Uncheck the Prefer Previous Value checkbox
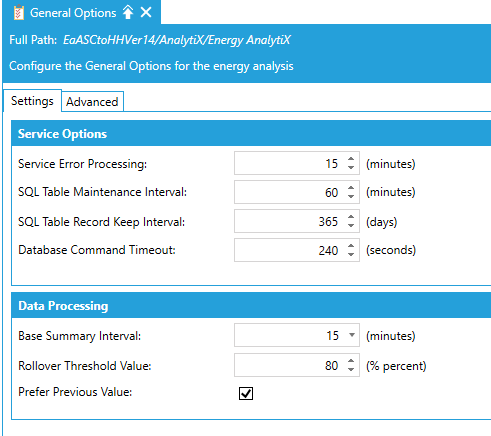Screen dimensions: 491x436 (x=246, y=393)
